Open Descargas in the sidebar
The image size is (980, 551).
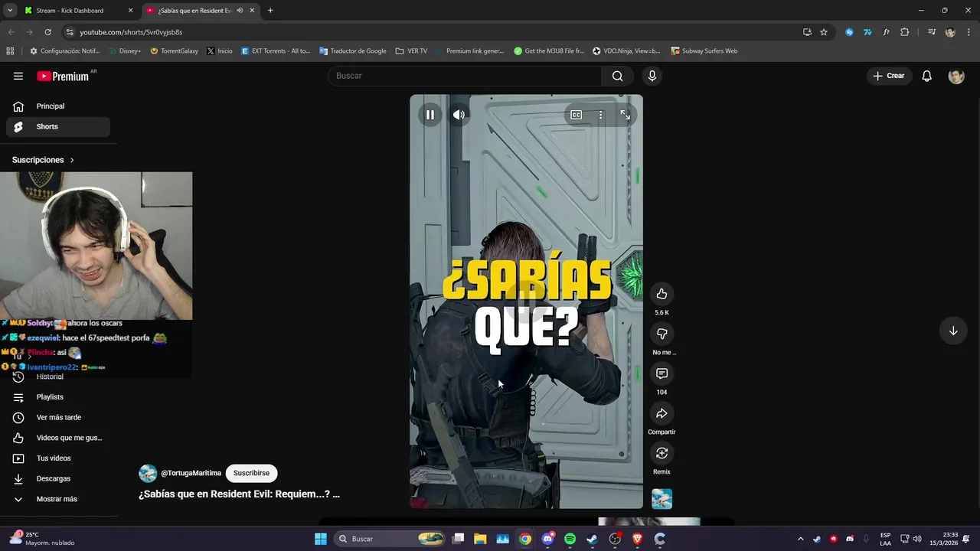tap(58, 478)
